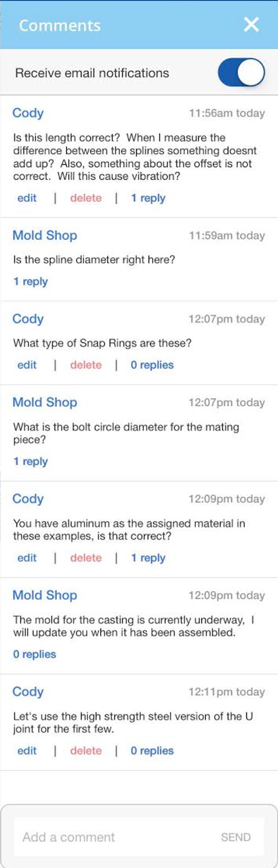This screenshot has width=278, height=868.
Task: Delete the aluminum material comment
Action: pyautogui.click(x=86, y=558)
